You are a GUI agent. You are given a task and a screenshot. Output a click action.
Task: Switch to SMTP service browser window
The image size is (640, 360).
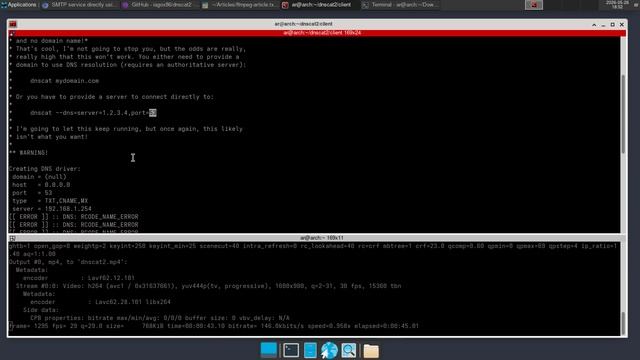click(79, 5)
